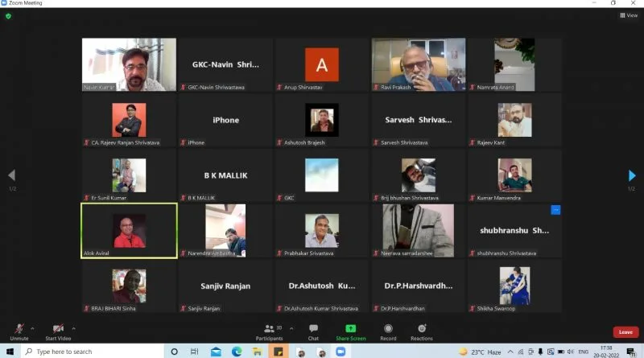
Task: Click the green Share Screen icon
Action: [x=350, y=329]
